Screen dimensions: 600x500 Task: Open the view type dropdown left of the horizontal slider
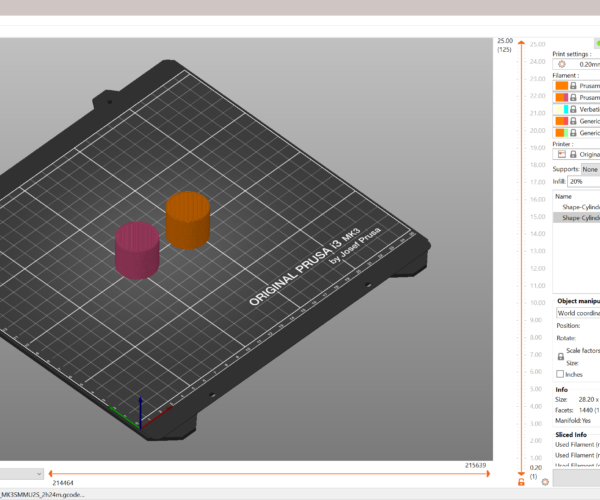coord(21,474)
